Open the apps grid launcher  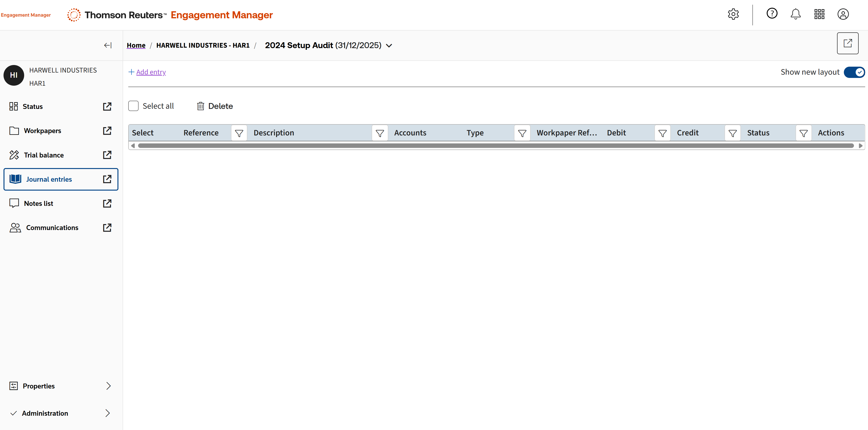pyautogui.click(x=819, y=14)
